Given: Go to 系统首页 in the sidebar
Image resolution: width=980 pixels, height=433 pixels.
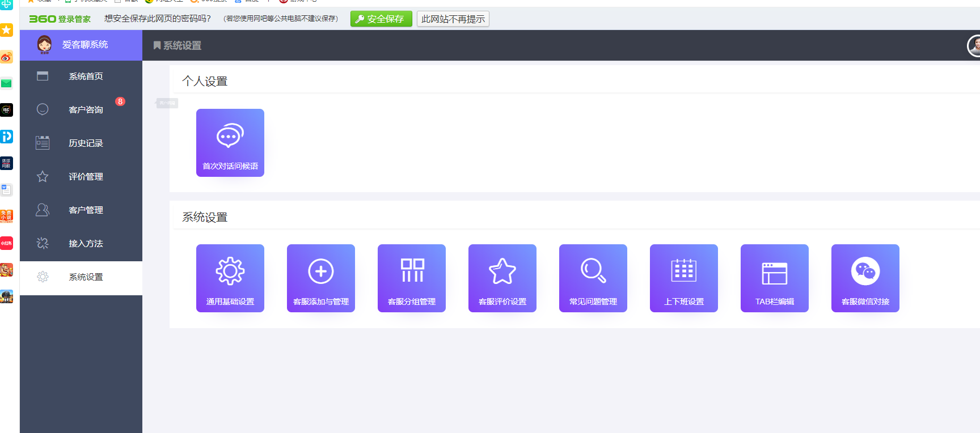Looking at the screenshot, I should point(85,77).
